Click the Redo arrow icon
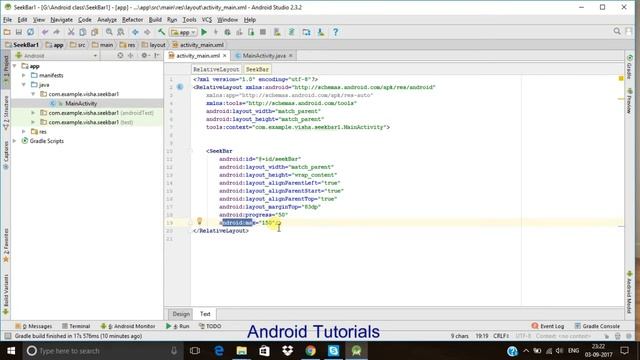The height and width of the screenshot is (360, 640). click(56, 32)
